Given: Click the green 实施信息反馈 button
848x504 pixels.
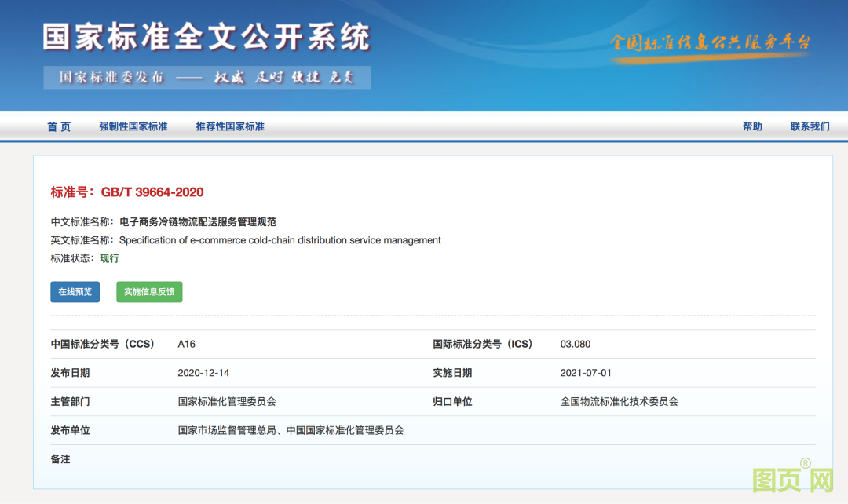Looking at the screenshot, I should coord(149,292).
